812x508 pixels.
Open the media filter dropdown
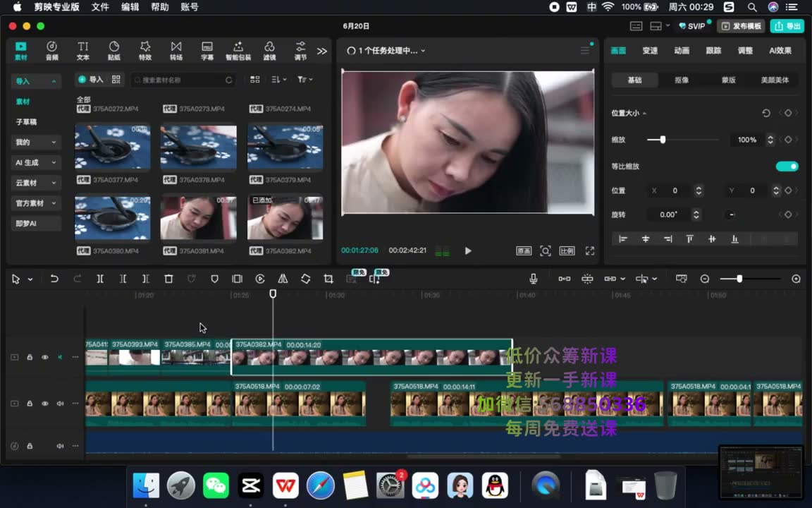(304, 79)
